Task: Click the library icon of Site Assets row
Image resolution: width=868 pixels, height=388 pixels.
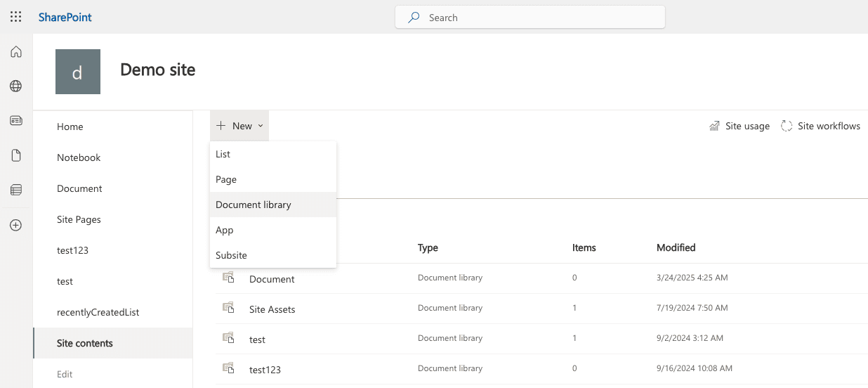Action: [x=228, y=308]
